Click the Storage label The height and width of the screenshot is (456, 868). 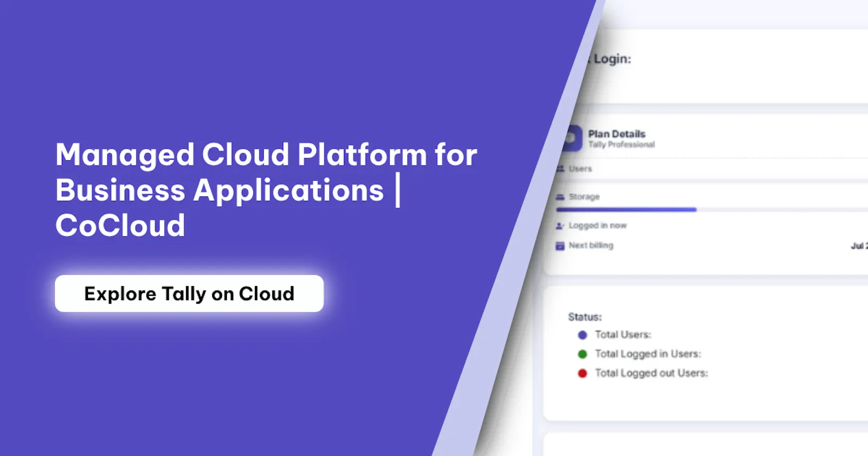(584, 197)
